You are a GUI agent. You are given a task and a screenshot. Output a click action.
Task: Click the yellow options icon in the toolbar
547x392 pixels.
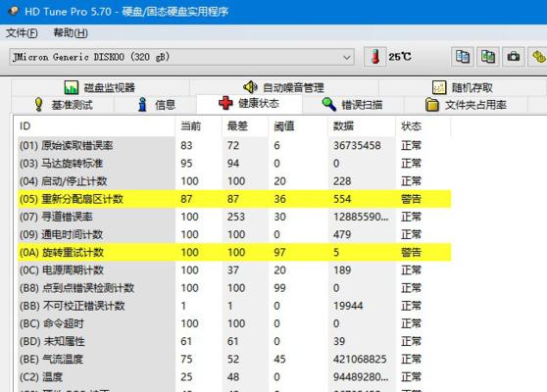click(538, 57)
